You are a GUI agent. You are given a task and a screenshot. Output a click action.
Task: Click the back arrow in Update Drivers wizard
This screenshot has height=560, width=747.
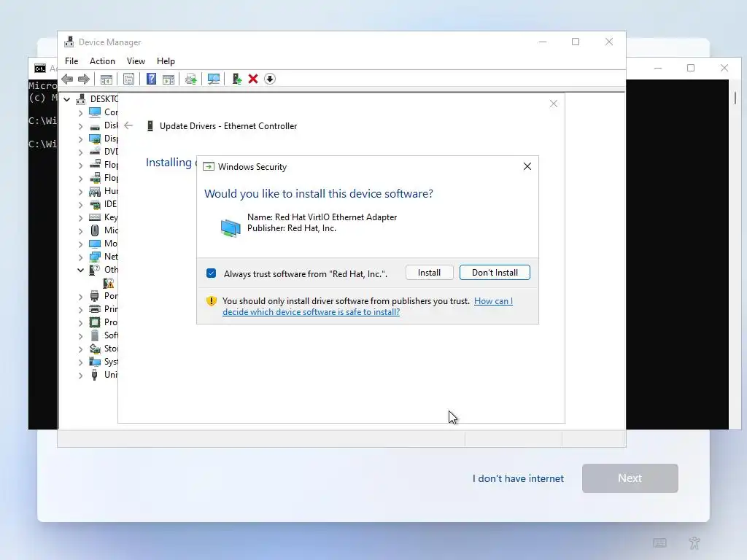tap(128, 125)
